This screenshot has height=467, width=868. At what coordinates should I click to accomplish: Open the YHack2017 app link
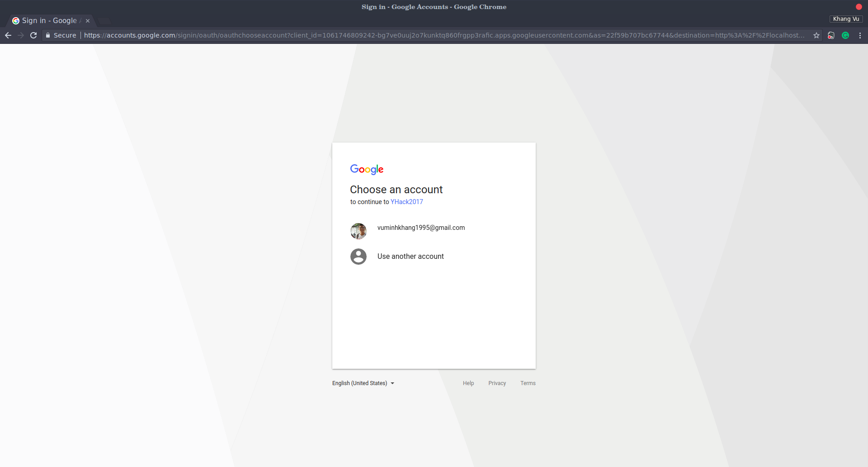(407, 202)
